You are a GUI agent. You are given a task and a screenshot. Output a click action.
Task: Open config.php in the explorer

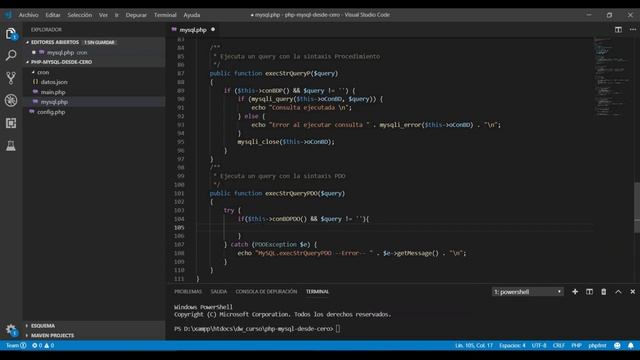pos(51,112)
